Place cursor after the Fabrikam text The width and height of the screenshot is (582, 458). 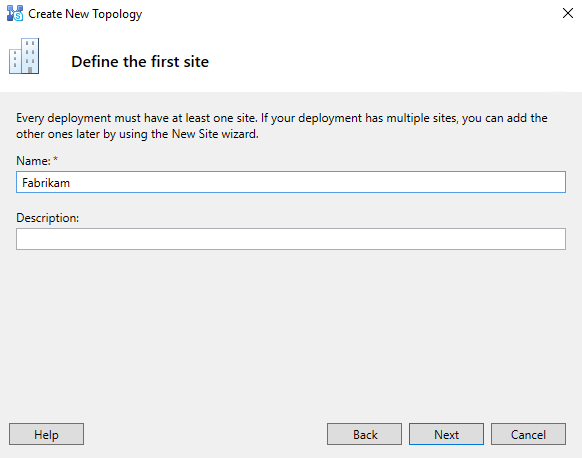(71, 183)
